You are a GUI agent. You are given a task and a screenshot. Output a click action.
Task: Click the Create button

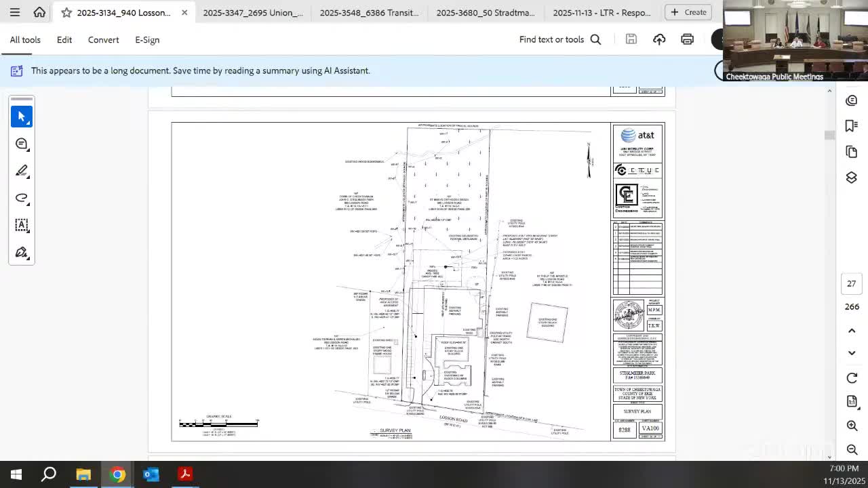pyautogui.click(x=689, y=12)
